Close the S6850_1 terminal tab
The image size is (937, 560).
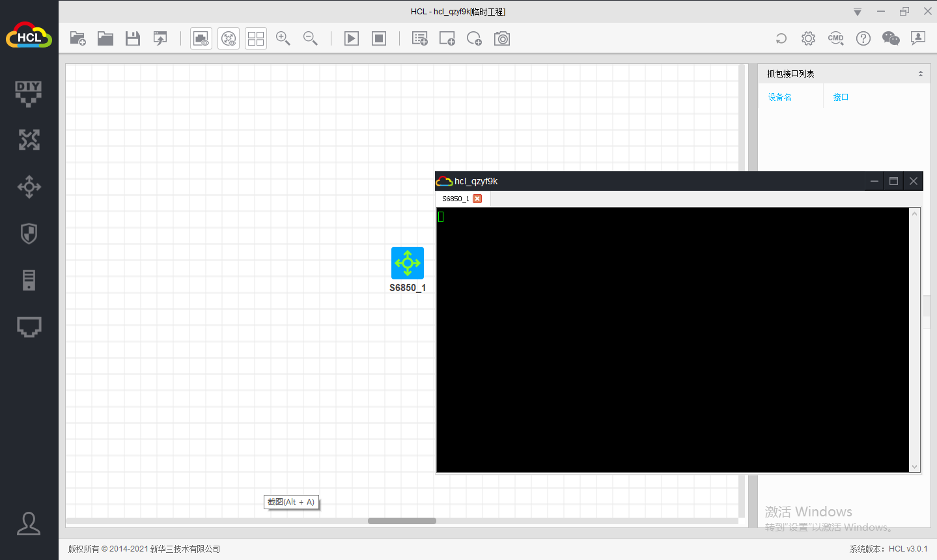[477, 199]
